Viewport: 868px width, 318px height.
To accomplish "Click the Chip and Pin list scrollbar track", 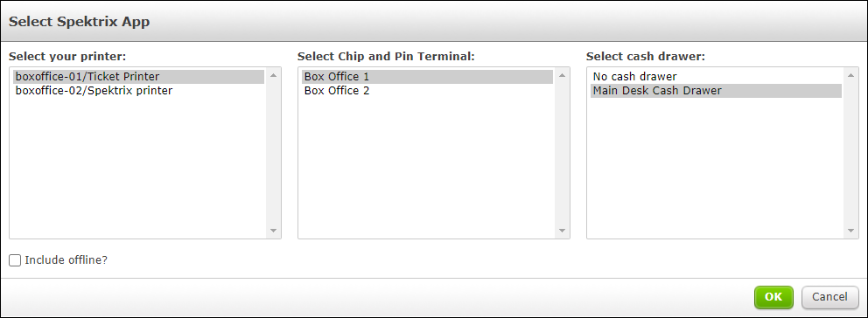I will [563, 153].
